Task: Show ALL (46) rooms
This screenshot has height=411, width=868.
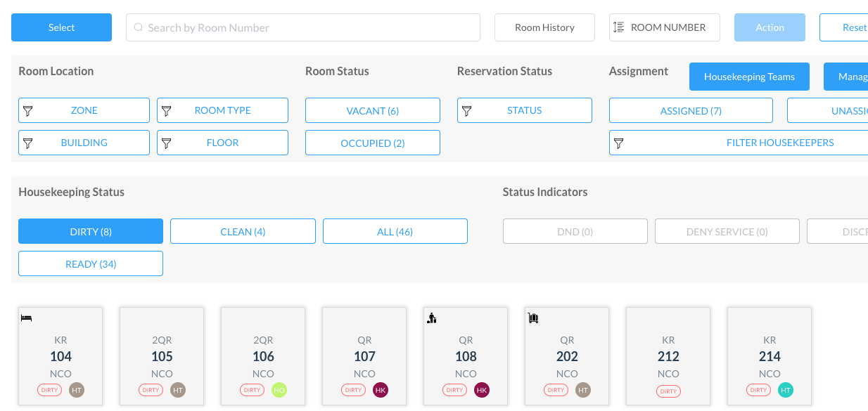Action: tap(395, 232)
